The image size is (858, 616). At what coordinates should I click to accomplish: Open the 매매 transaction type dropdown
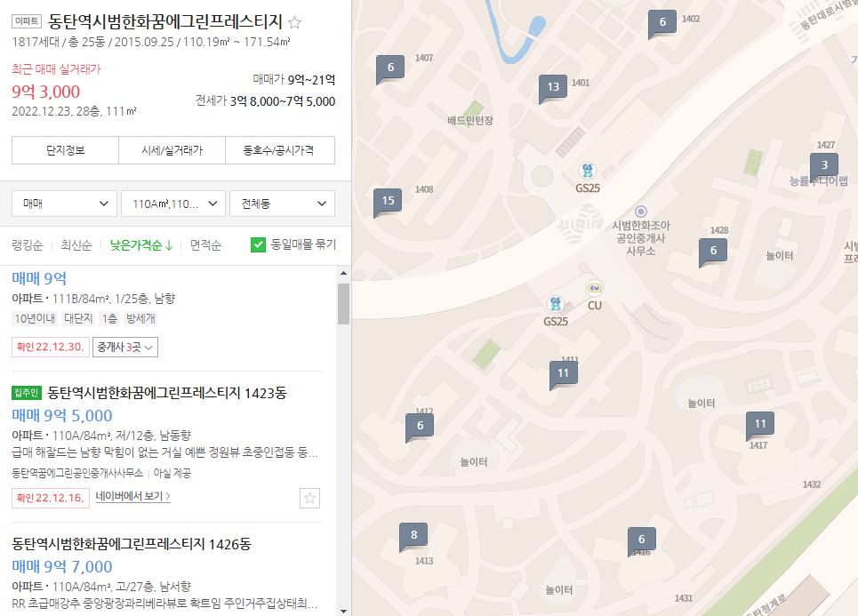62,203
